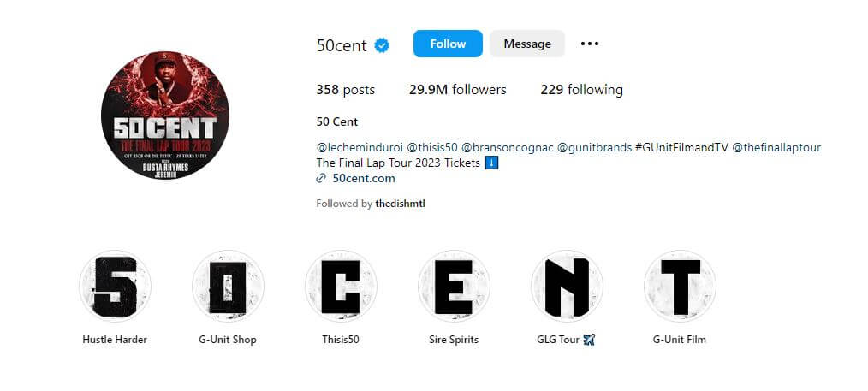Click the link icon beside 50cent.com

320,178
